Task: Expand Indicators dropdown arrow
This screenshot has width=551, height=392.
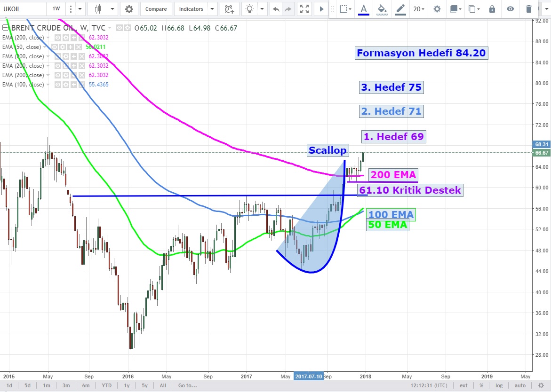Action: 212,9
